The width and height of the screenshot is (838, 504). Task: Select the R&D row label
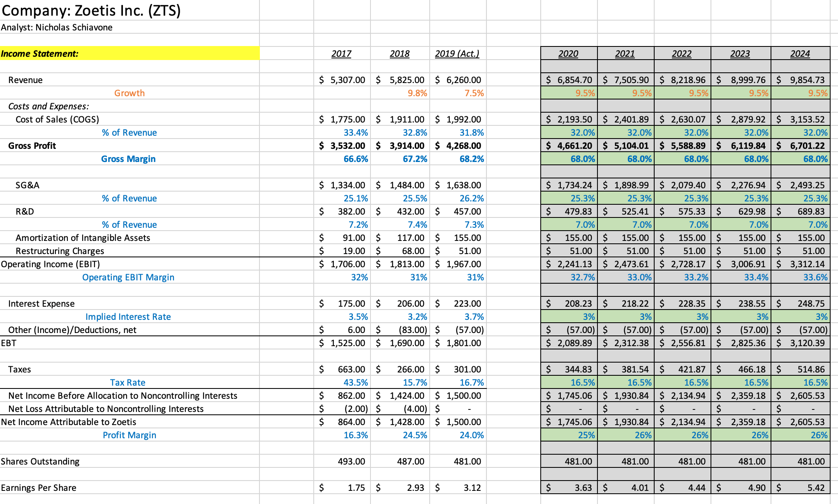25,212
